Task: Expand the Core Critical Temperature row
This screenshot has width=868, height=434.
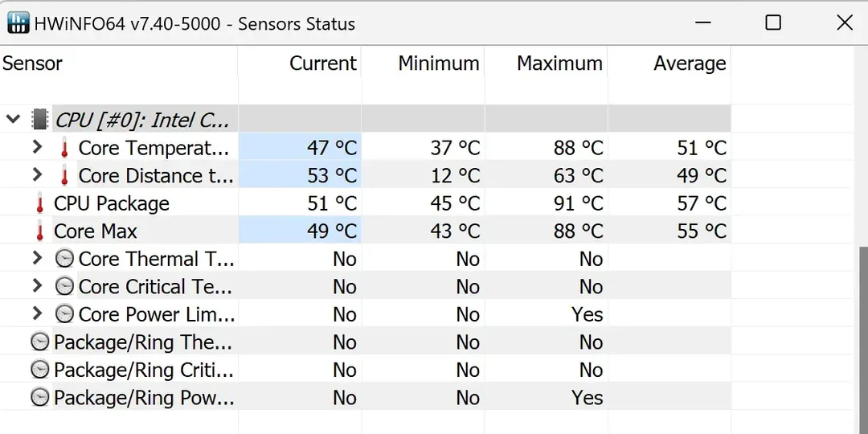Action: click(37, 287)
